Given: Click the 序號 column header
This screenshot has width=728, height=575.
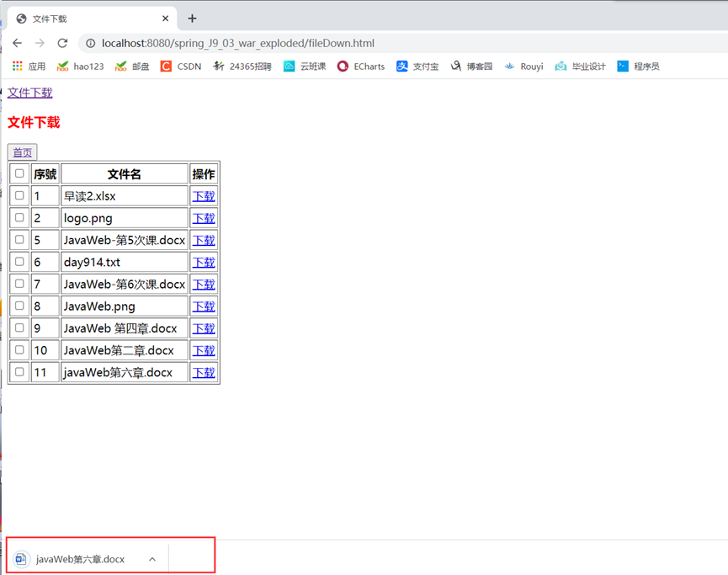Looking at the screenshot, I should pos(45,174).
